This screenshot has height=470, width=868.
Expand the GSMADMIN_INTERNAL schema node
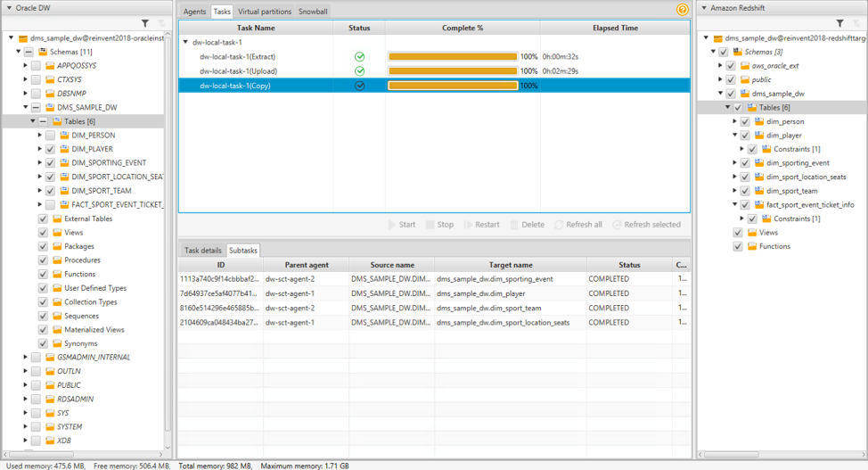pos(26,358)
